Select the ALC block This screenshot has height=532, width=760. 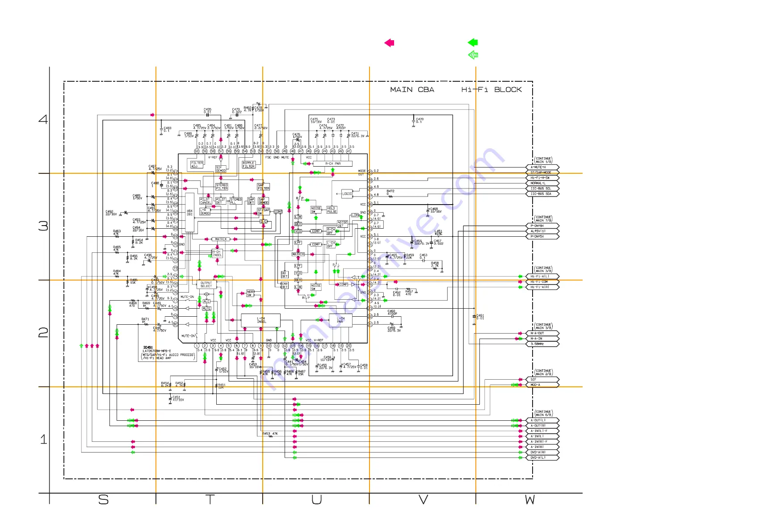[x=206, y=302]
